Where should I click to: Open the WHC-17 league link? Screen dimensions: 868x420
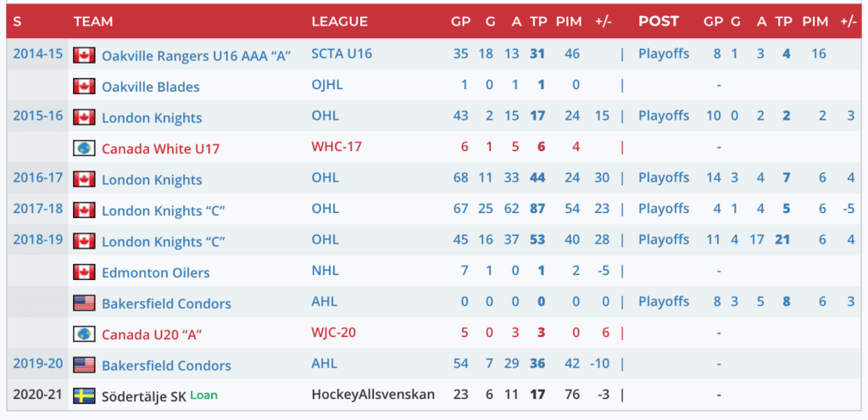337,148
